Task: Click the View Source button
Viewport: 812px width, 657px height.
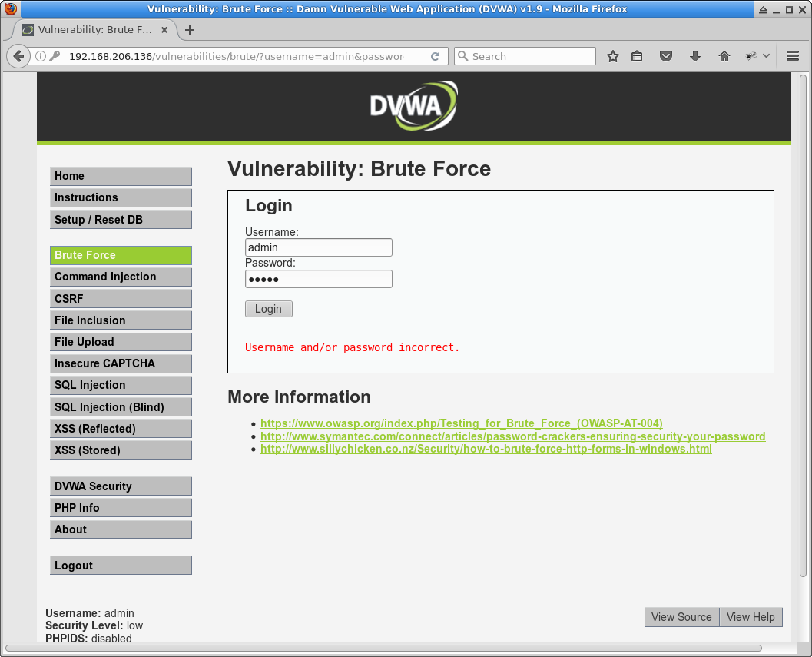Action: pyautogui.click(x=681, y=617)
